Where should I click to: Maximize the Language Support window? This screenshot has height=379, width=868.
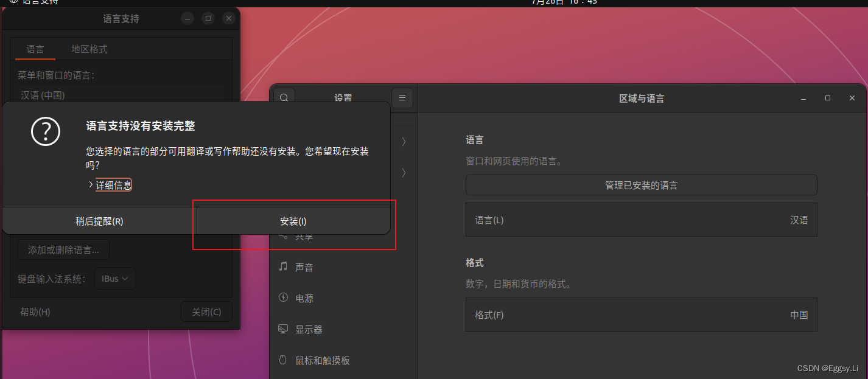coord(208,19)
